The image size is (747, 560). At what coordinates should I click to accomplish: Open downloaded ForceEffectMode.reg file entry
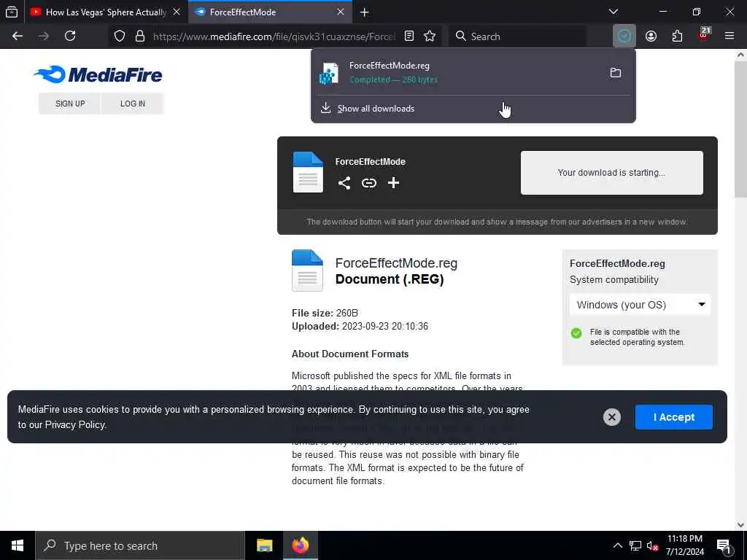click(457, 72)
